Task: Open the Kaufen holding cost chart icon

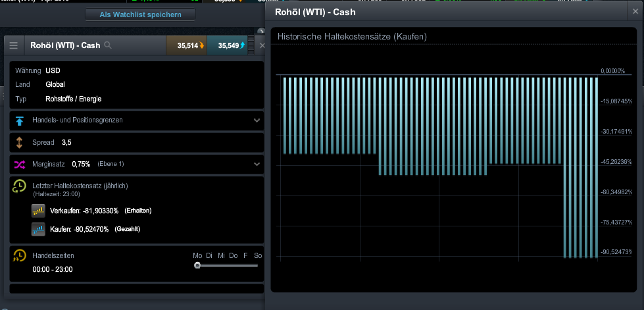Action: pos(38,229)
